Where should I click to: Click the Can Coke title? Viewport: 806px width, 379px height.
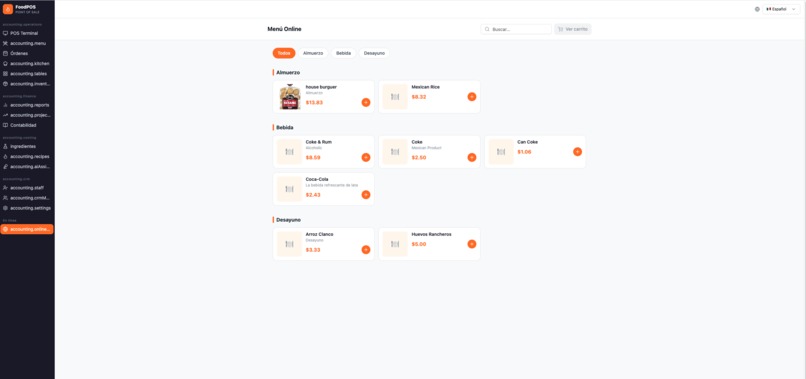(x=528, y=142)
